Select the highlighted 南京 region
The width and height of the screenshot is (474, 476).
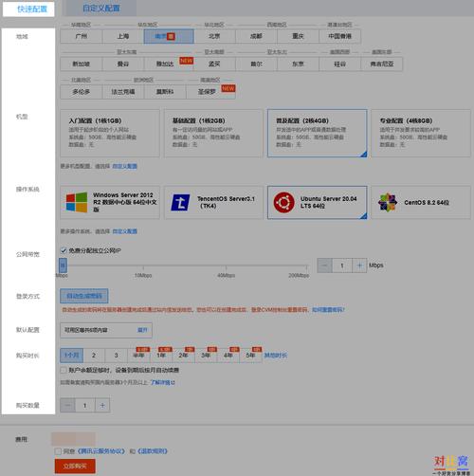169,36
